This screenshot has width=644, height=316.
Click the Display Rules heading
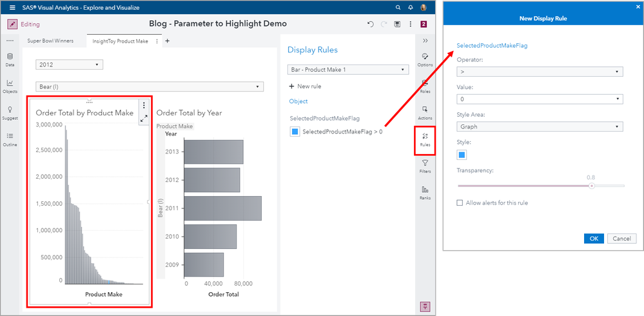(x=313, y=50)
